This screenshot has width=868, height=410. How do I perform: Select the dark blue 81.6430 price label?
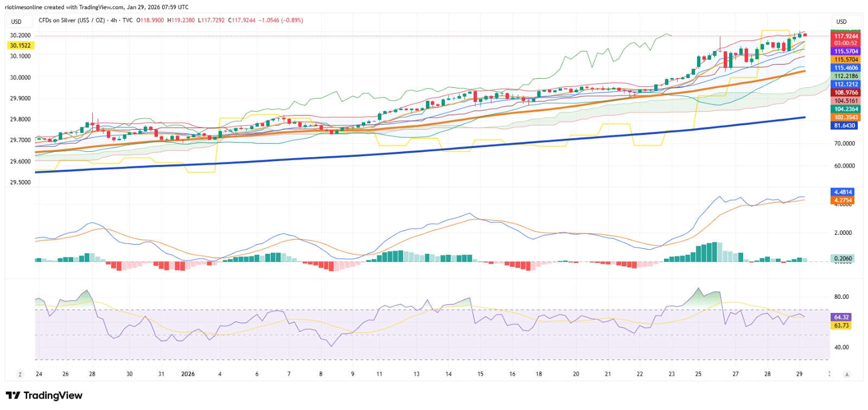(845, 126)
